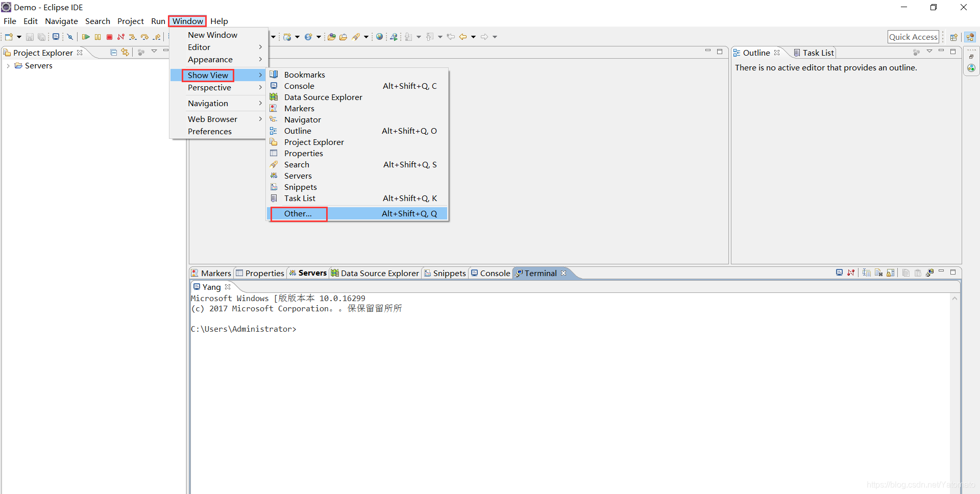Open the Project menu
The image size is (980, 494).
[x=131, y=21]
